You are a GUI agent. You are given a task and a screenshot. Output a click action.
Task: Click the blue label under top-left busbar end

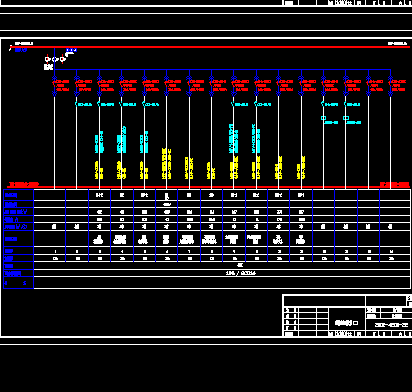20,50
